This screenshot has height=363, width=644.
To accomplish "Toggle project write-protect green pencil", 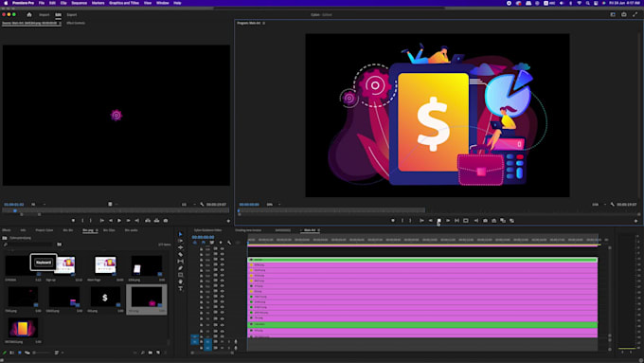I will (5, 353).
